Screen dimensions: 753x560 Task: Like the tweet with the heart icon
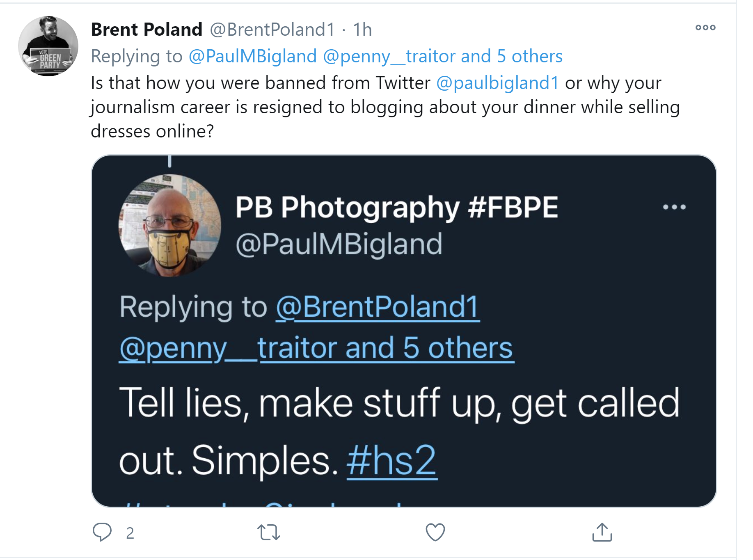[435, 533]
